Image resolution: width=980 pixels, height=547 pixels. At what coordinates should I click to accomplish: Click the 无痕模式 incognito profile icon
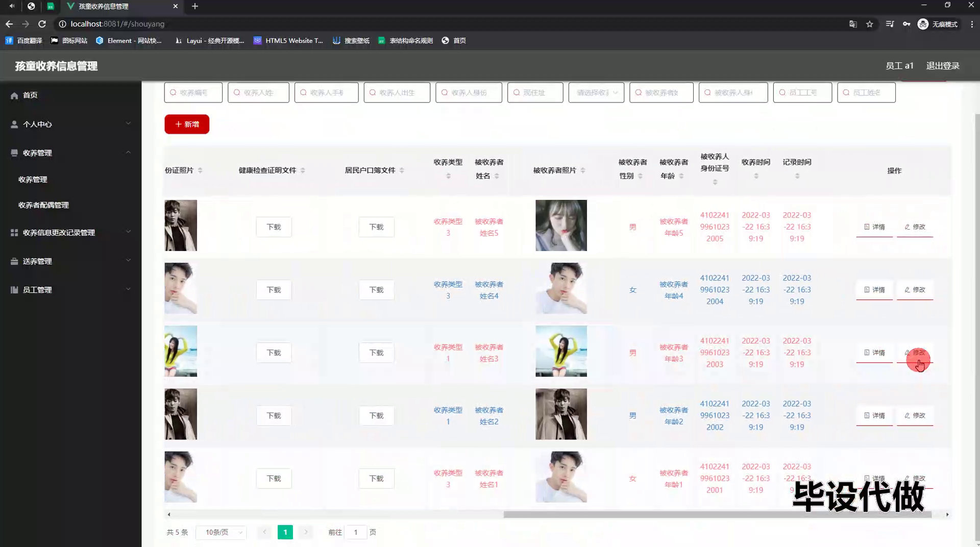923,24
